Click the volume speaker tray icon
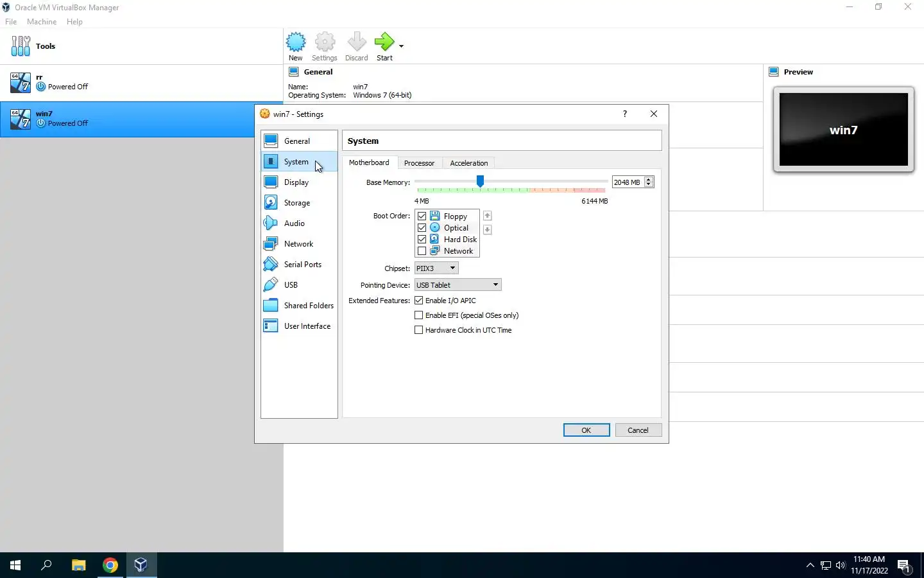 (x=841, y=565)
